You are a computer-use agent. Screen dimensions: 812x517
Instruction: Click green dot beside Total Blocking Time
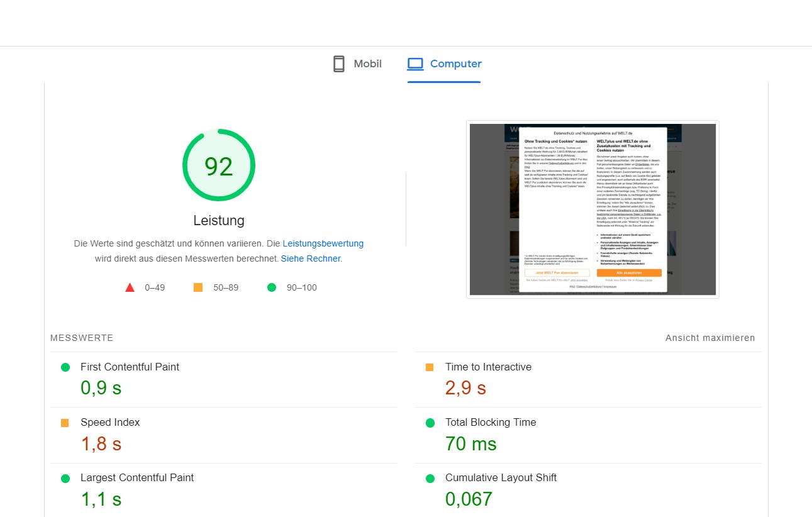(x=430, y=423)
